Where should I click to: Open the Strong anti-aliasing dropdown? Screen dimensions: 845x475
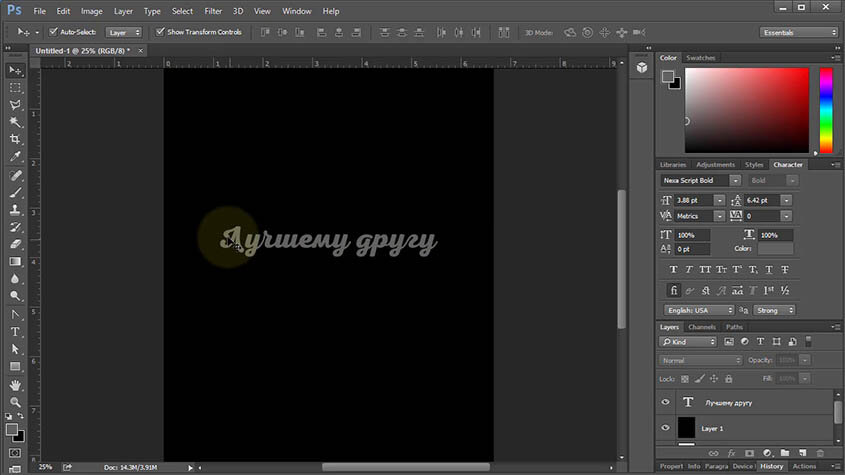click(774, 311)
